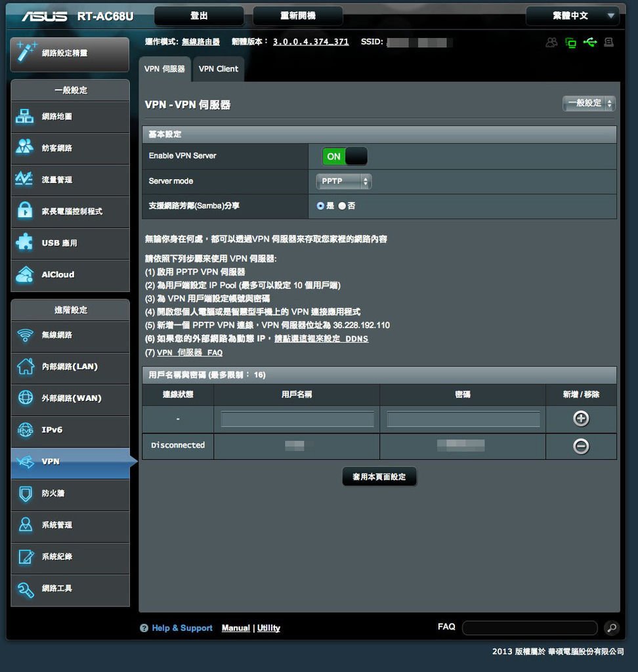Add a VPN user with plus icon
638x672 pixels.
point(581,418)
